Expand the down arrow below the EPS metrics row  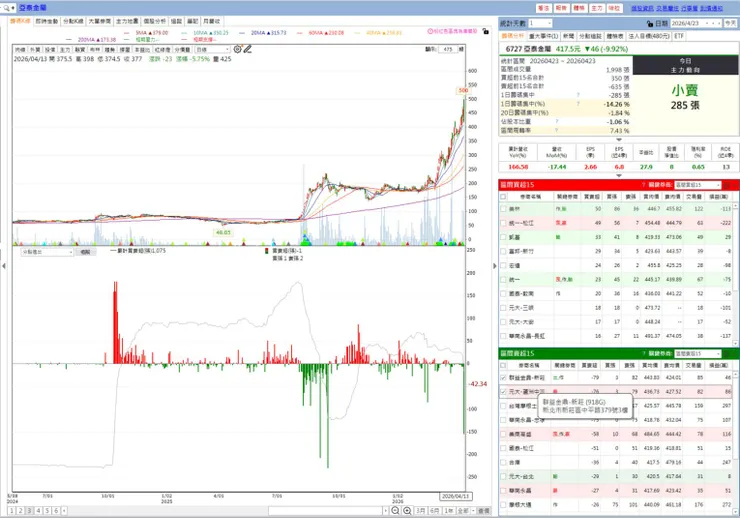[x=619, y=175]
